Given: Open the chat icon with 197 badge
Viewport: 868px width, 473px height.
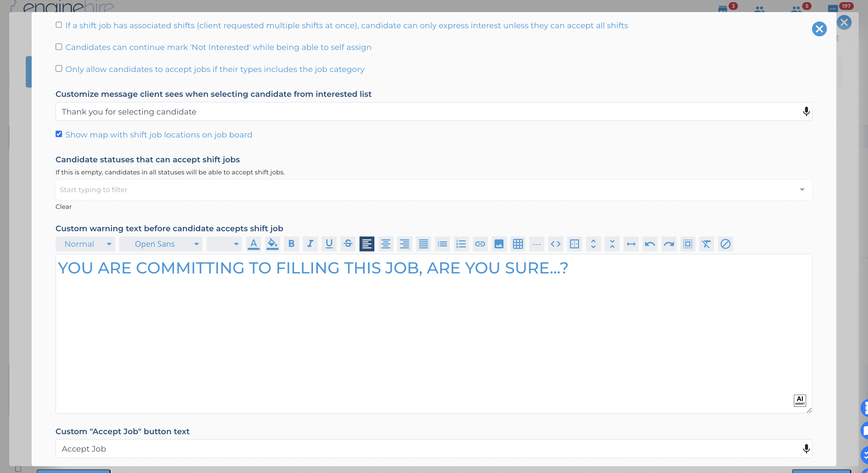Looking at the screenshot, I should click(832, 8).
